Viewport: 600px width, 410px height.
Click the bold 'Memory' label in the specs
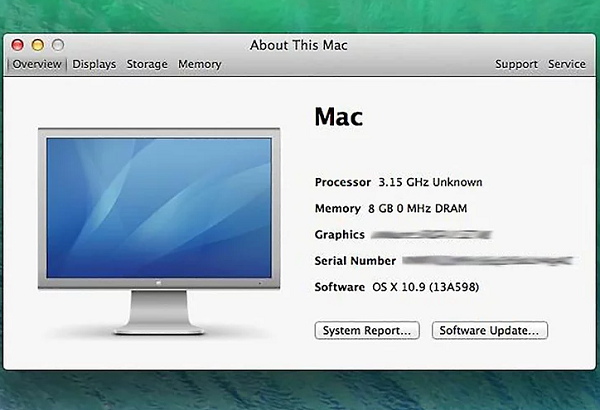point(338,209)
